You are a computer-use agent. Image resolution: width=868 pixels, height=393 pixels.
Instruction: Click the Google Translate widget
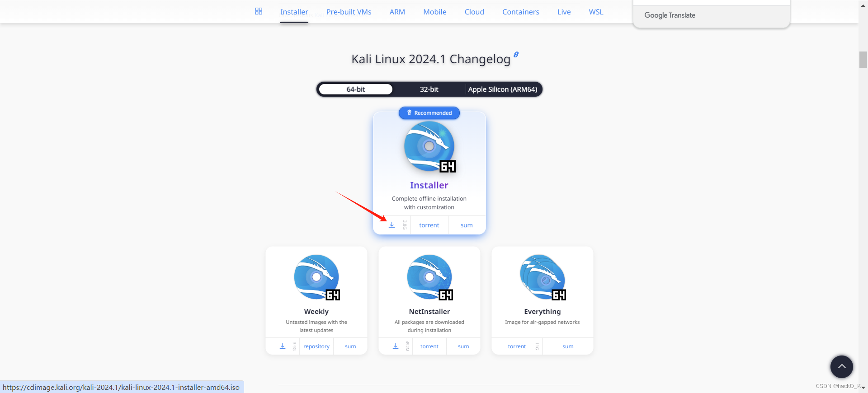[670, 15]
